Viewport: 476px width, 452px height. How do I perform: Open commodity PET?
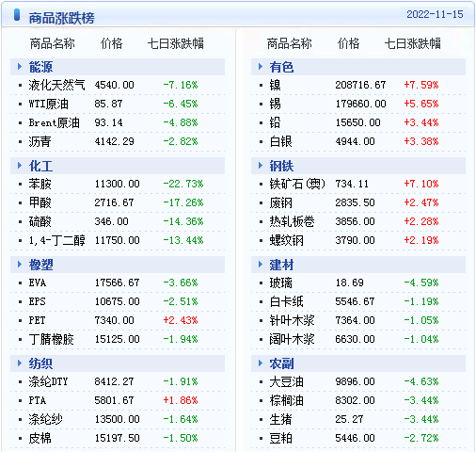tap(37, 320)
